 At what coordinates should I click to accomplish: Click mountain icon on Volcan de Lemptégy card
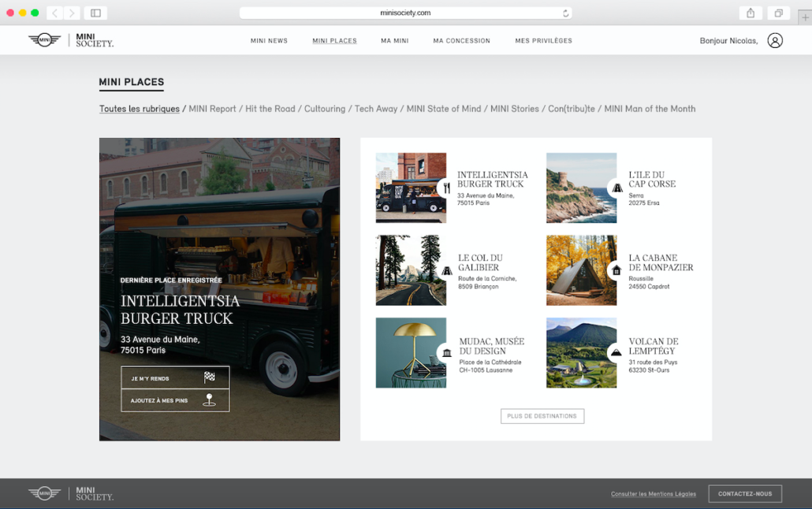(616, 353)
